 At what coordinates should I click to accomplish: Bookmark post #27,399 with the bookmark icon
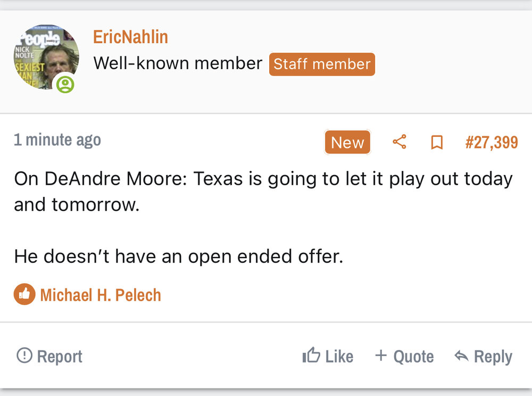click(x=437, y=142)
